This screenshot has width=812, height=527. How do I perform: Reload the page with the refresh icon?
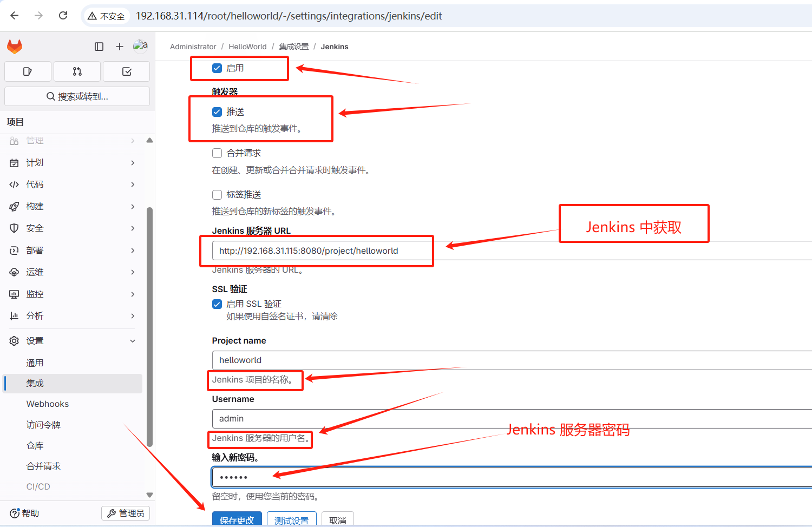pos(63,16)
